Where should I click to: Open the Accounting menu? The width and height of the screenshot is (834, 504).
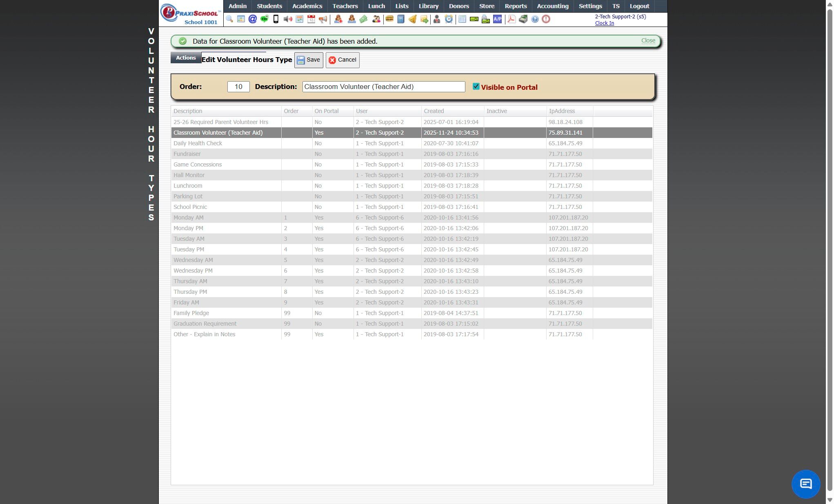coord(552,6)
